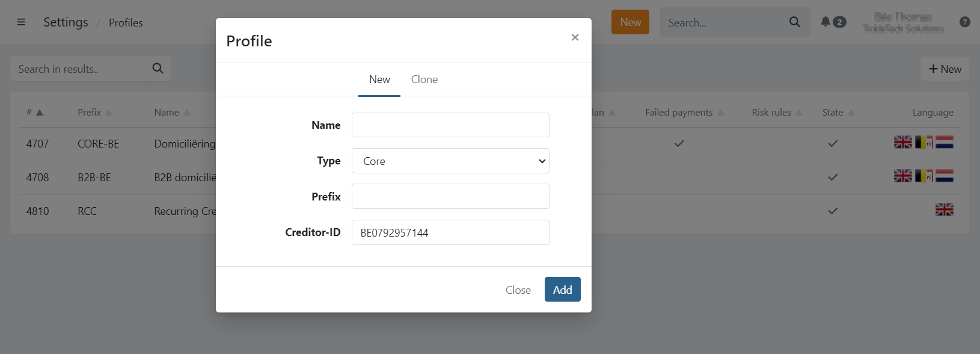Click the UK flag in row 4810
Viewport: 980px width, 354px height.
(944, 210)
